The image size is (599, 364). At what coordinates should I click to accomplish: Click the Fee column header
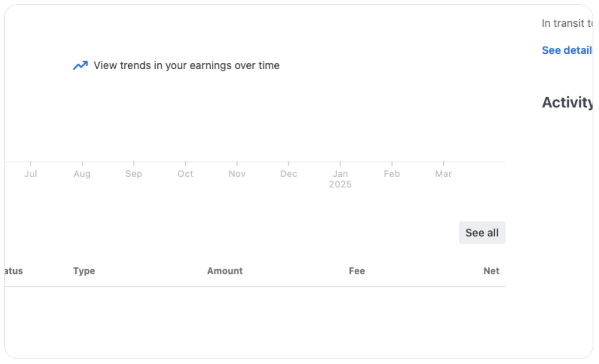click(x=357, y=271)
